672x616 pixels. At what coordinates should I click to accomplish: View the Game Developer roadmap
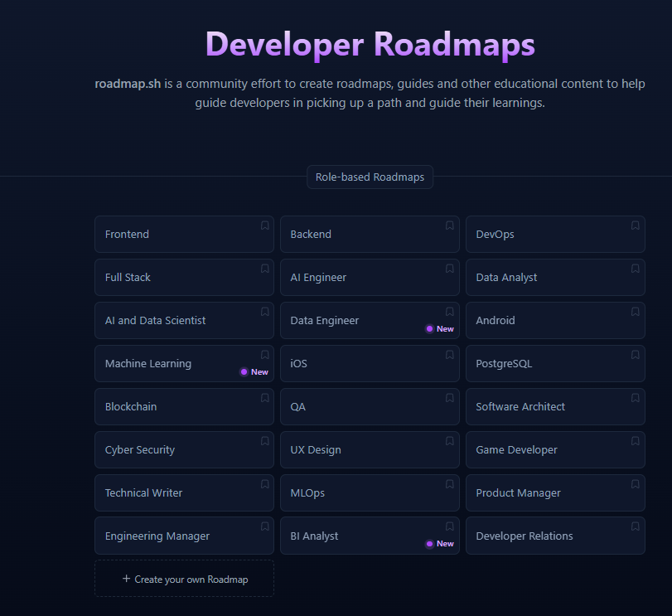tap(555, 449)
